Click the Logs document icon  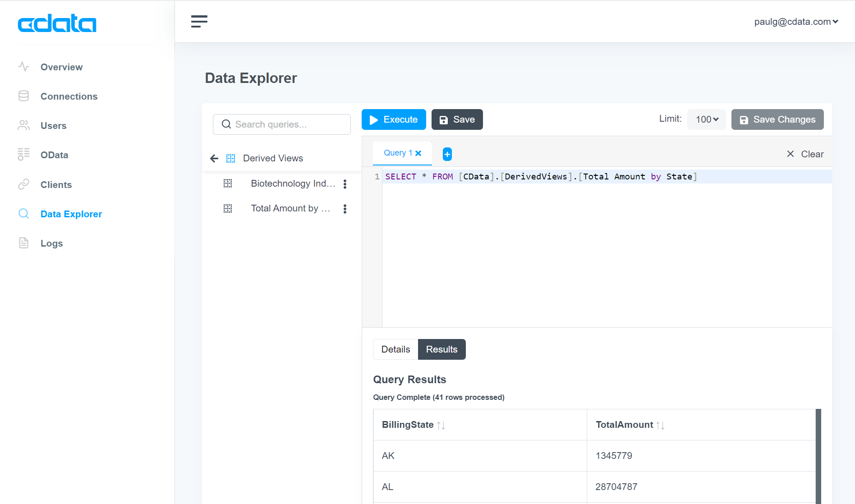coord(23,243)
